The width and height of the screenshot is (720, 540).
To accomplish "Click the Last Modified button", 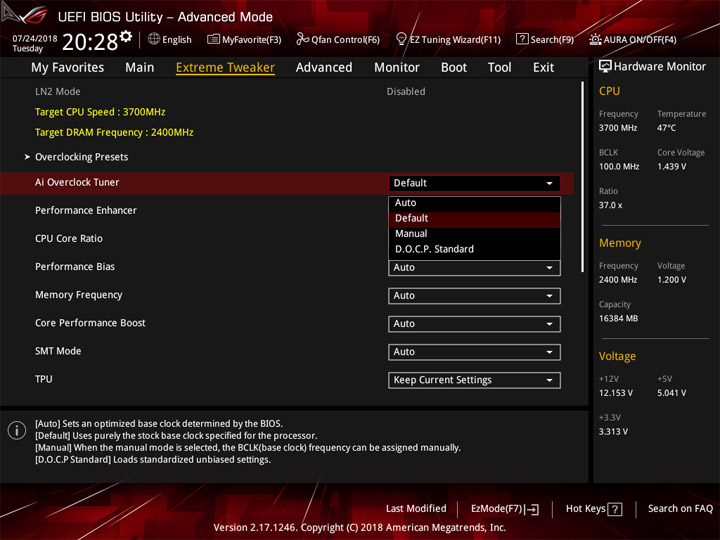I will coord(416,509).
